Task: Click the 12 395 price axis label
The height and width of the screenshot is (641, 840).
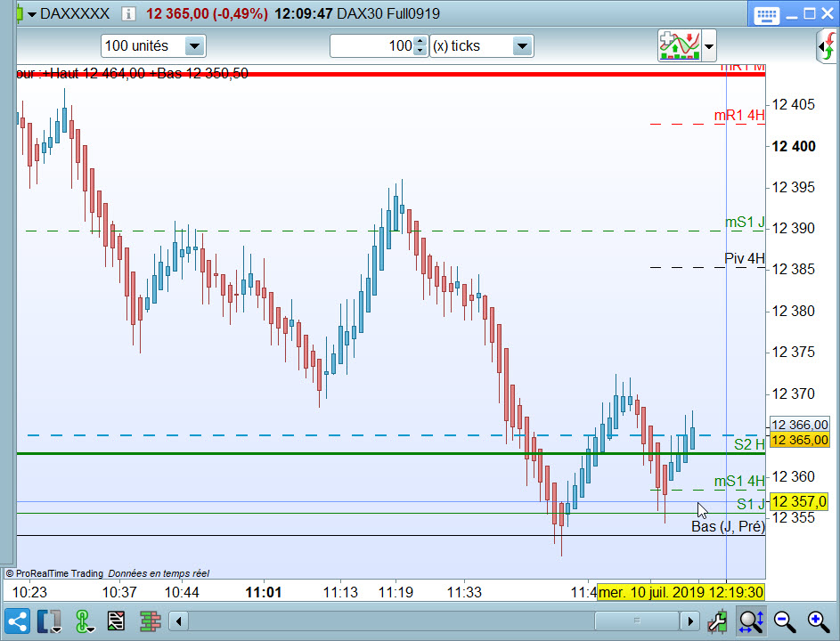Action: pyautogui.click(x=794, y=188)
